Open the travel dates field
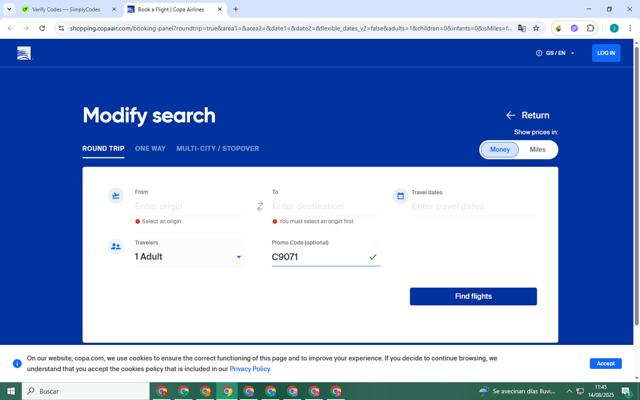 coord(473,206)
